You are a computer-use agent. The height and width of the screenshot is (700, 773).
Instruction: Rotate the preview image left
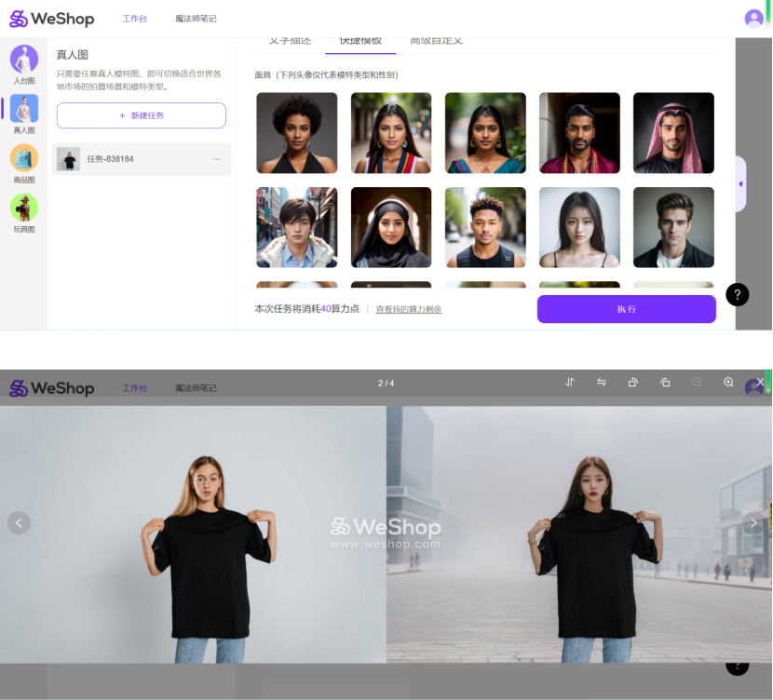click(633, 383)
